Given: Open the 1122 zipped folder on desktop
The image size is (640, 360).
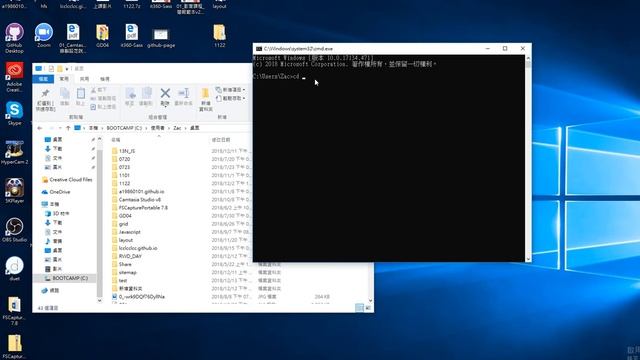Looking at the screenshot, I should (x=220, y=36).
